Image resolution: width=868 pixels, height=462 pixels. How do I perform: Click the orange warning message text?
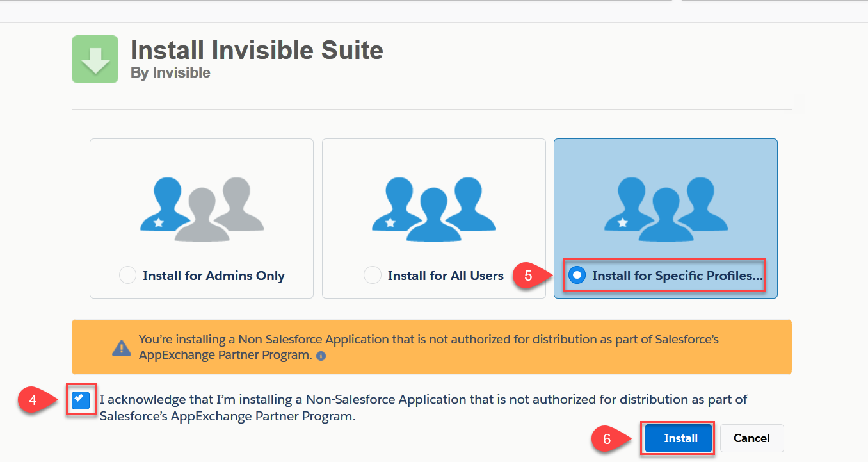pyautogui.click(x=428, y=347)
